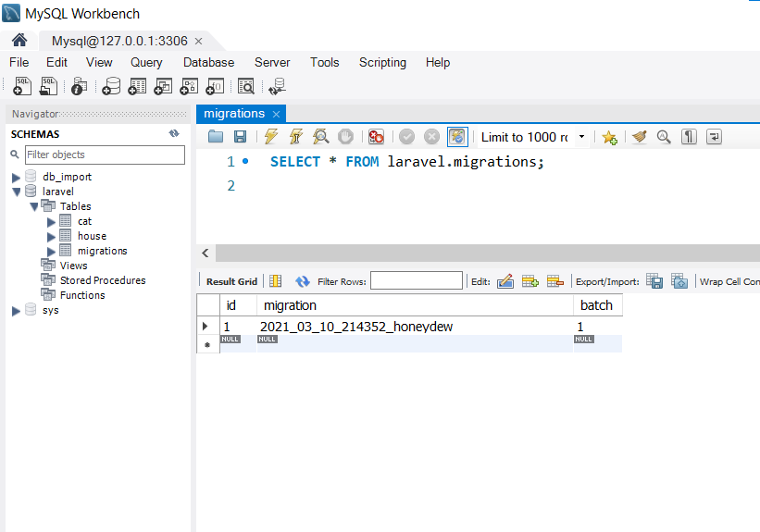760x532 pixels.
Task: Insert a new row into the result
Action: pos(530,281)
